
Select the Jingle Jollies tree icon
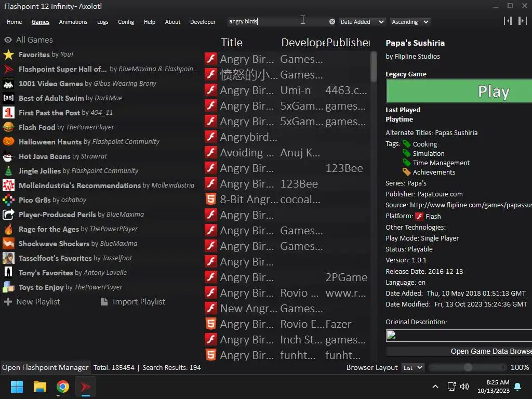point(8,170)
